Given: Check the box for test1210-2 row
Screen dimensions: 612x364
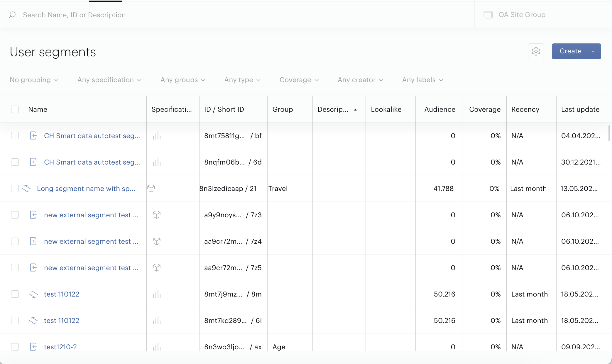Looking at the screenshot, I should pos(15,347).
